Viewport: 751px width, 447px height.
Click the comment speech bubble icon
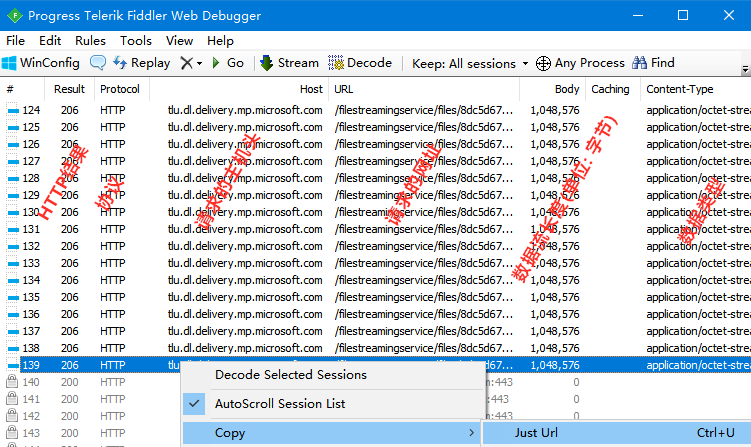(98, 63)
